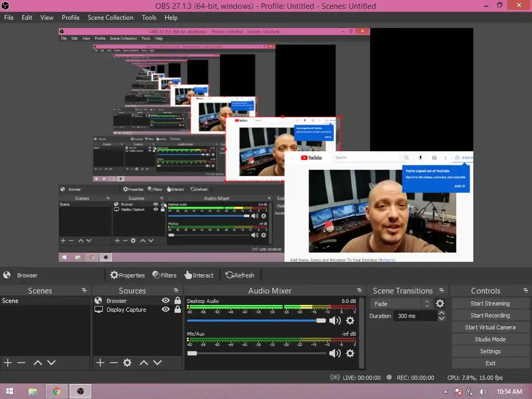Remove the selected scene with minus icon
This screenshot has height=399, width=532.
point(21,363)
